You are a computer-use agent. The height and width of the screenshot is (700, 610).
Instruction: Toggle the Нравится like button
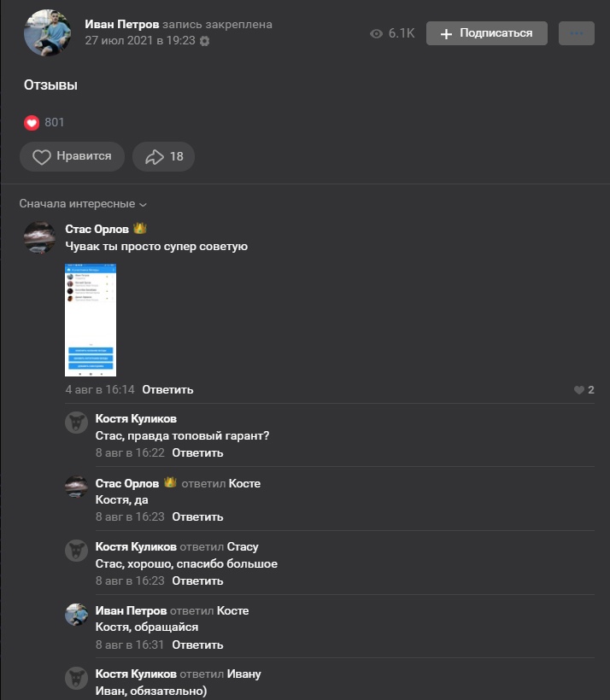72,157
